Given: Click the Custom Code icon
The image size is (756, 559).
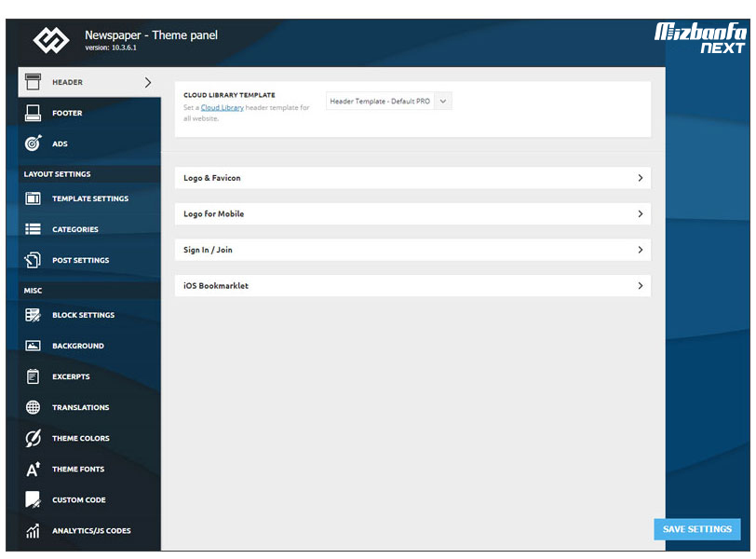Looking at the screenshot, I should tap(33, 499).
